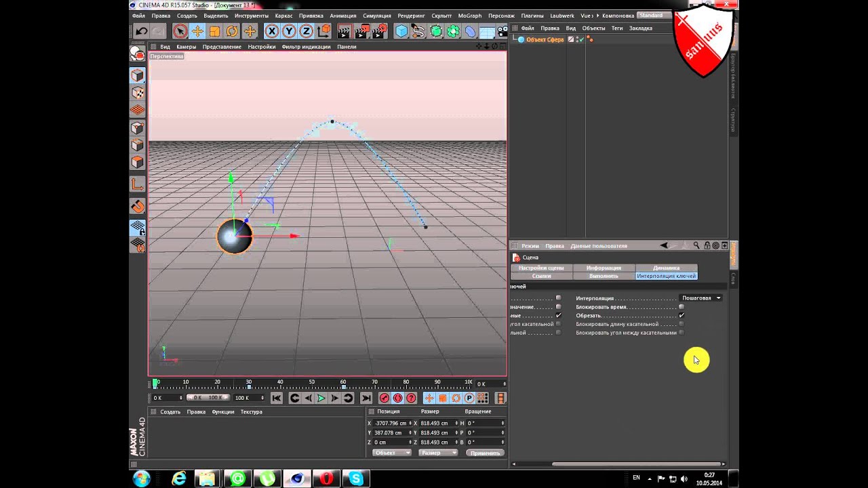The height and width of the screenshot is (488, 868).
Task: Switch to Выполнить tab
Action: tap(604, 276)
